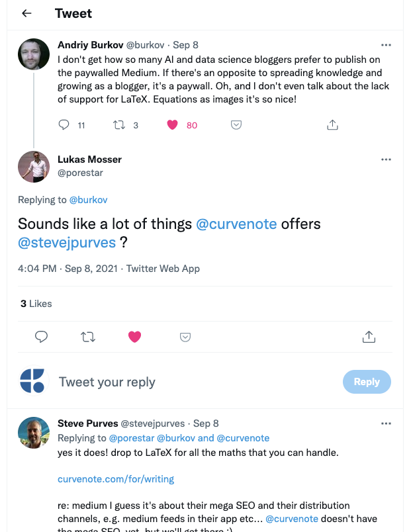
Task: Unlike Andriy Burkov's tweet with the heart
Action: point(173,124)
